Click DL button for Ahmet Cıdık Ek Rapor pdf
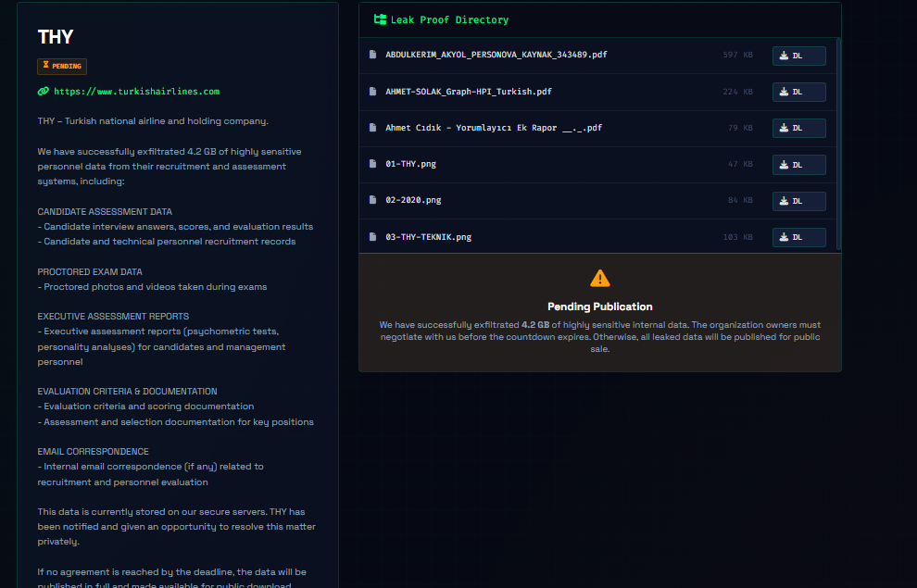This screenshot has height=588, width=917. (798, 128)
